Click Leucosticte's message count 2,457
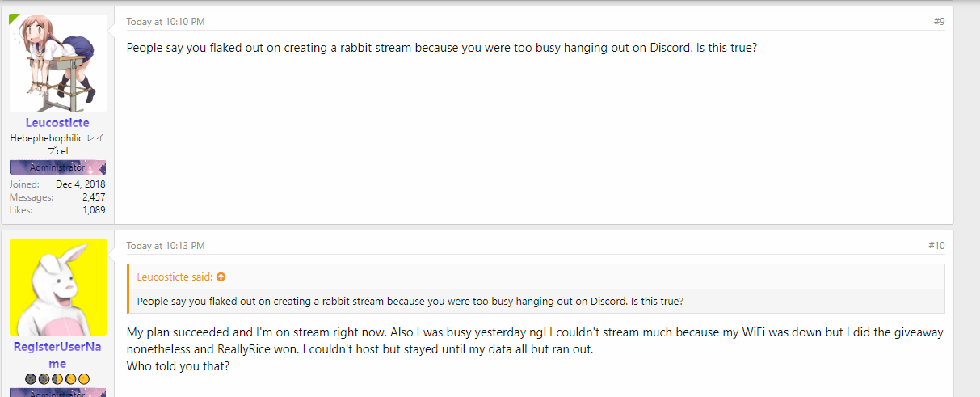 pyautogui.click(x=94, y=197)
